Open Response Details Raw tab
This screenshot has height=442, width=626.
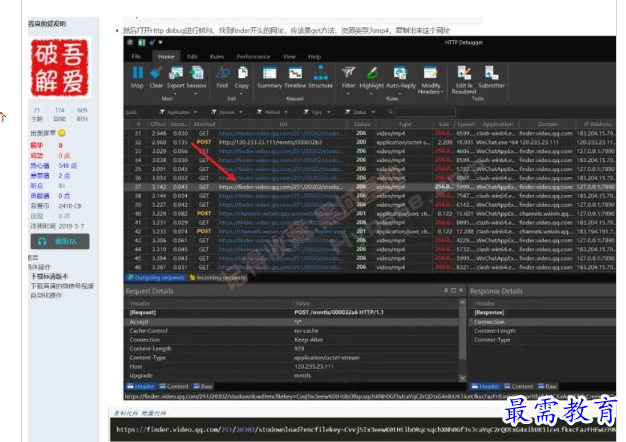(547, 387)
